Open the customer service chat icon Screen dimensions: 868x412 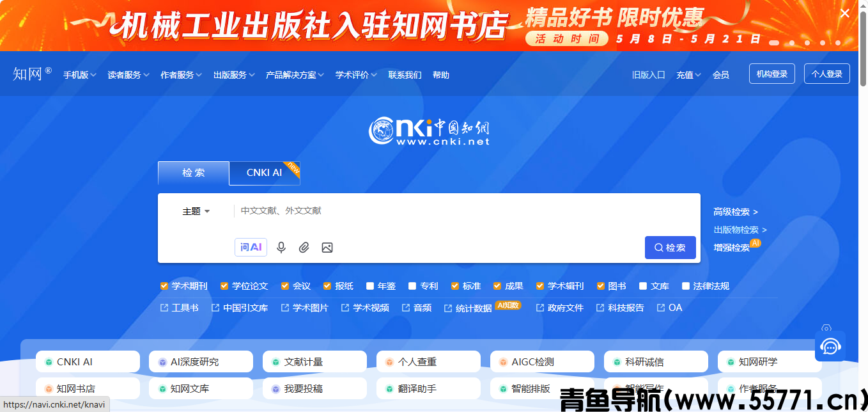pos(830,346)
